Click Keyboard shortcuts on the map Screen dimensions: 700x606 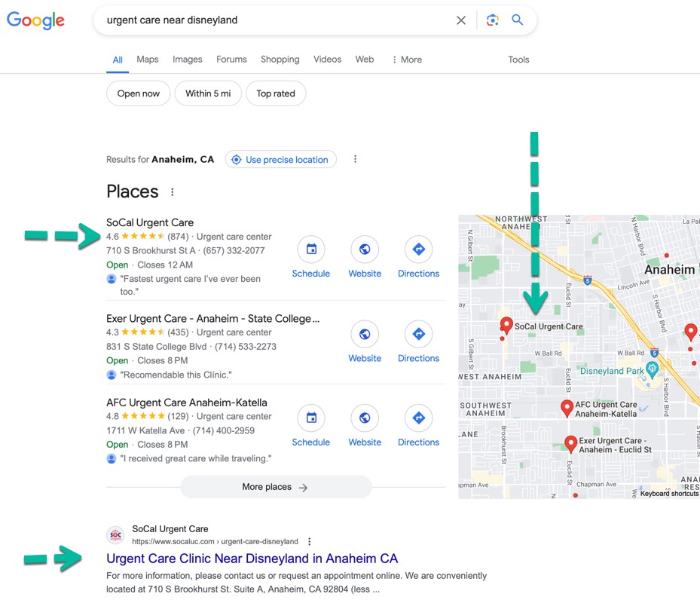tap(669, 494)
